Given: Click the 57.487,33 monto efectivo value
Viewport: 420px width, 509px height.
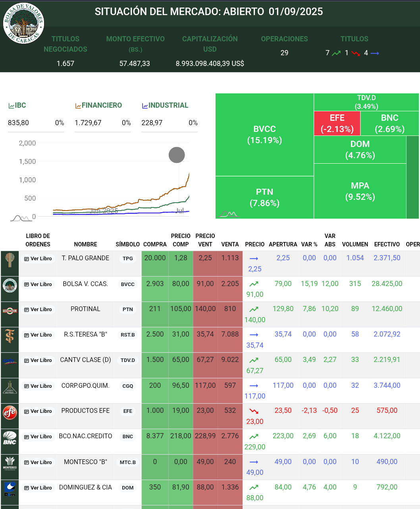Looking at the screenshot, I should coord(135,64).
